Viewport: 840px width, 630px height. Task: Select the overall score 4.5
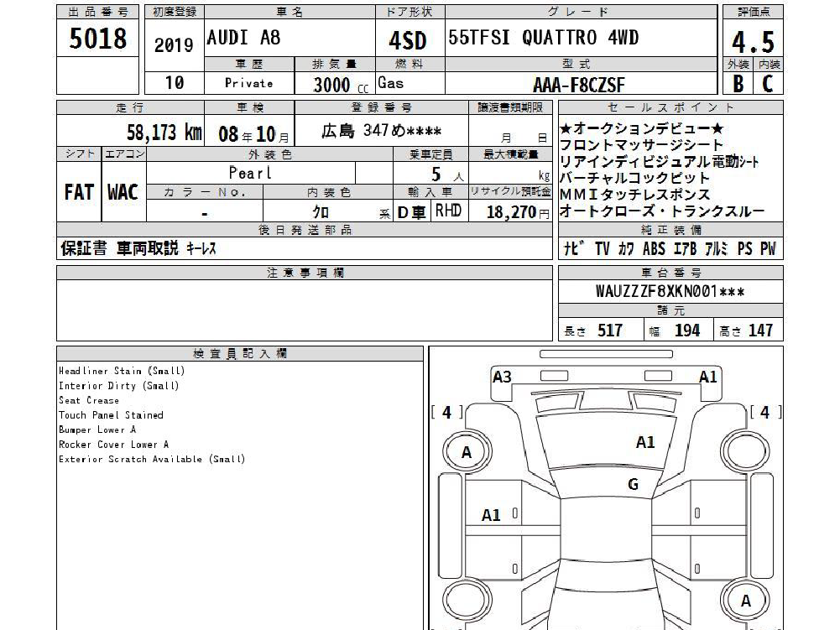click(x=753, y=42)
